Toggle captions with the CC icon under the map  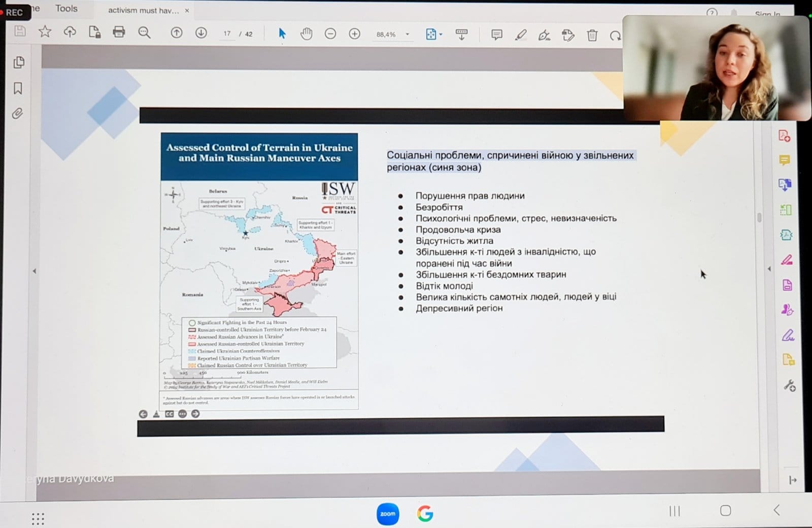(x=169, y=414)
